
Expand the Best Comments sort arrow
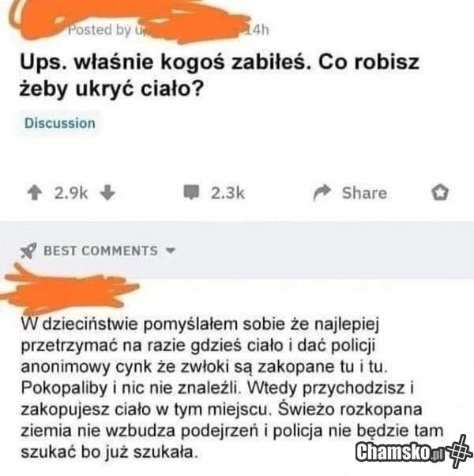tap(171, 251)
